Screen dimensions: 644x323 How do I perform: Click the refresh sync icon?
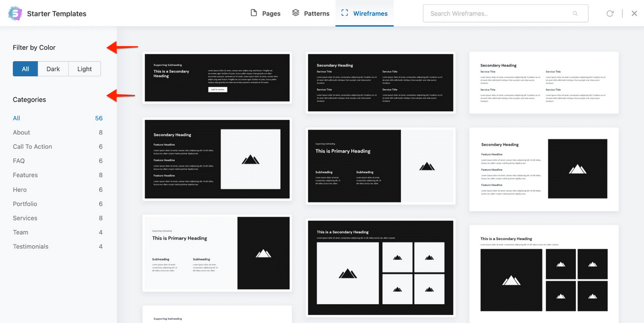[x=610, y=13]
